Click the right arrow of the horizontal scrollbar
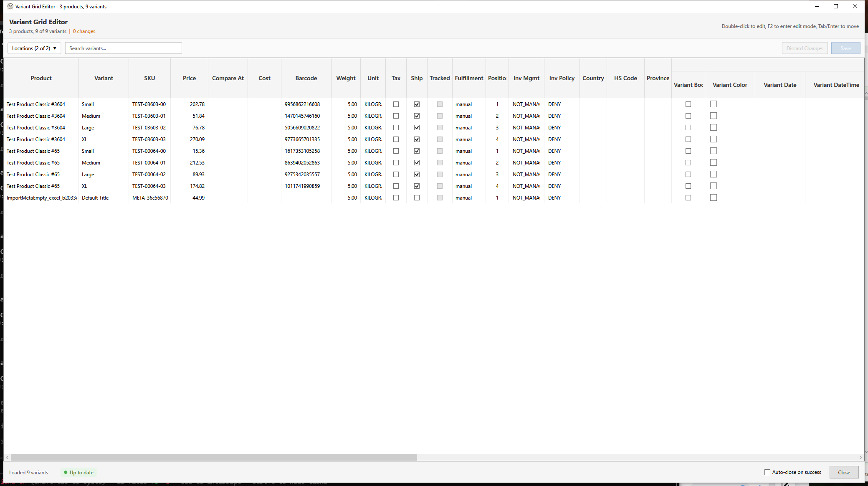The height and width of the screenshot is (486, 868). [x=860, y=457]
